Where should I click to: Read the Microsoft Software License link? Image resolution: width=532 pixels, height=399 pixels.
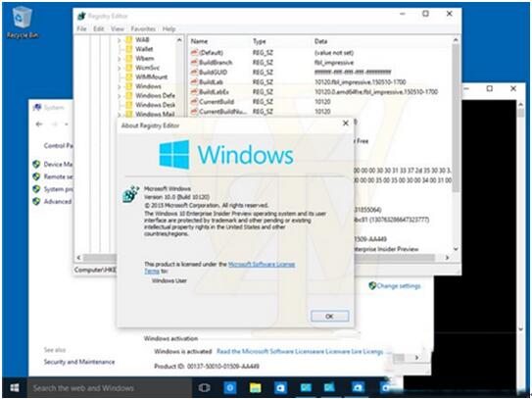click(x=300, y=352)
